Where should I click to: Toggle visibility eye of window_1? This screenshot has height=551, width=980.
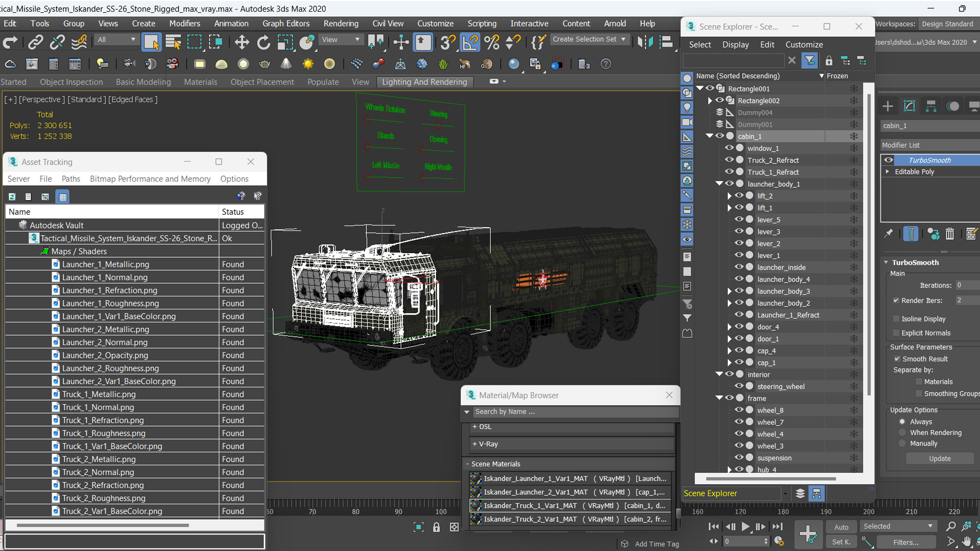click(729, 148)
